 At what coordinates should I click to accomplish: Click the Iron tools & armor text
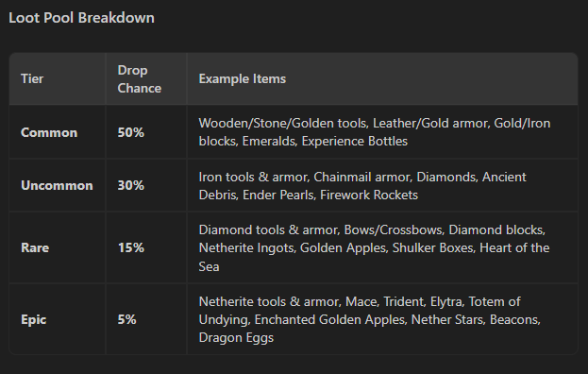[253, 177]
